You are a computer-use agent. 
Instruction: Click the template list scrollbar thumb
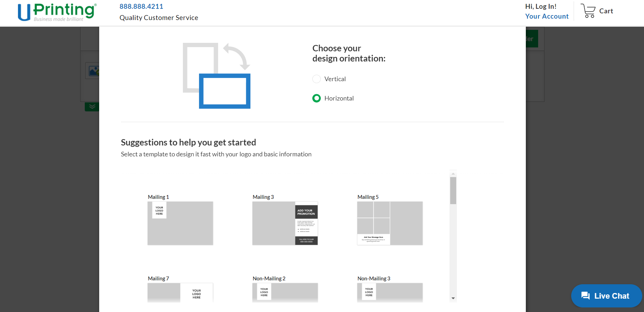point(453,190)
